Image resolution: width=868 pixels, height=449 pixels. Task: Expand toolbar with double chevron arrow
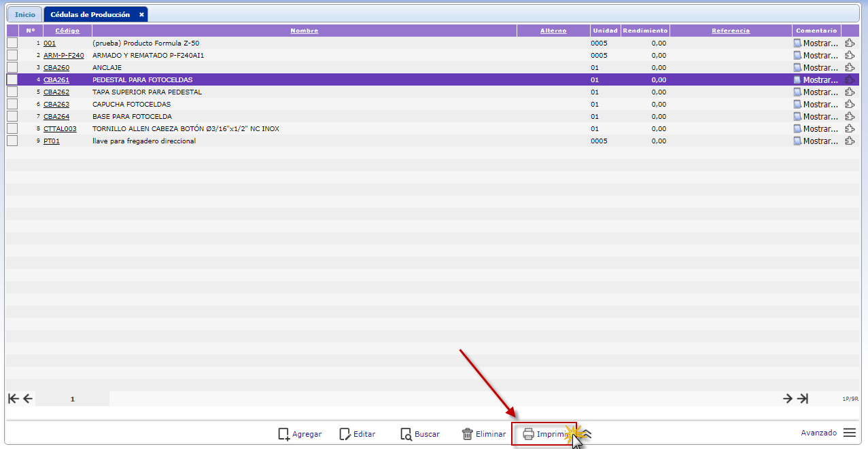(x=587, y=434)
